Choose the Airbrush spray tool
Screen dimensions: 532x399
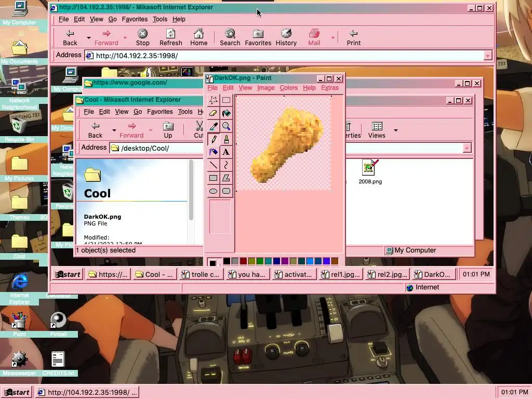[214, 152]
